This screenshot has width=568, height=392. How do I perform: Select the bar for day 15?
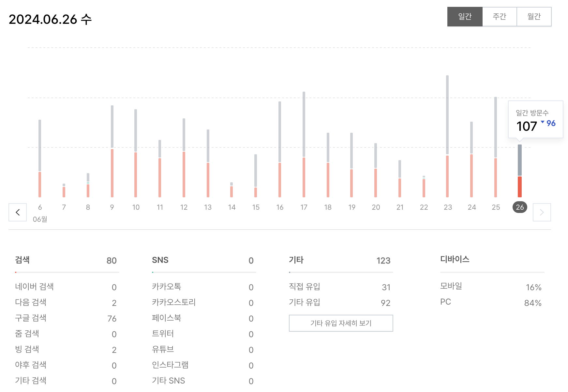(x=256, y=176)
